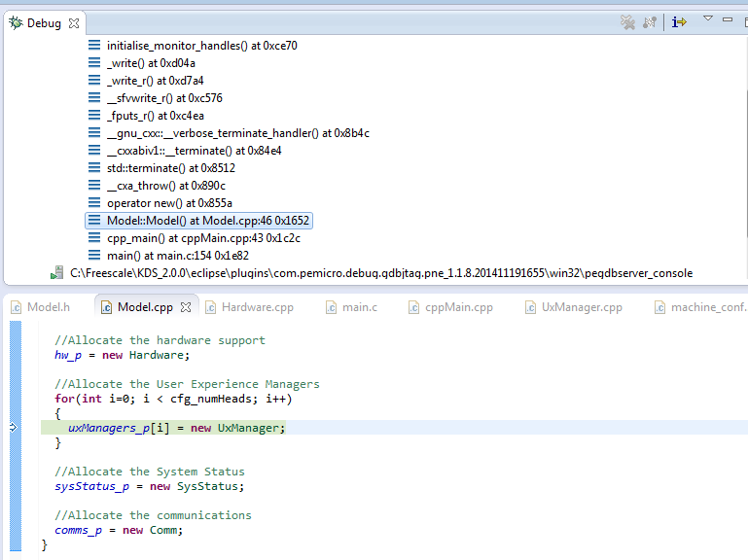The height and width of the screenshot is (560, 748).
Task: Select stack frame std::terminate() at 0x8512
Action: pyautogui.click(x=171, y=168)
